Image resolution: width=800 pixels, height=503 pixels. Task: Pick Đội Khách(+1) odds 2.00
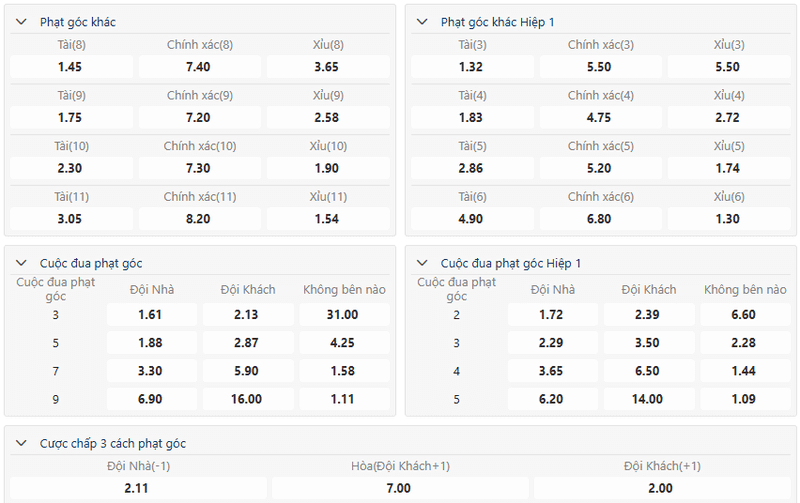(x=660, y=488)
